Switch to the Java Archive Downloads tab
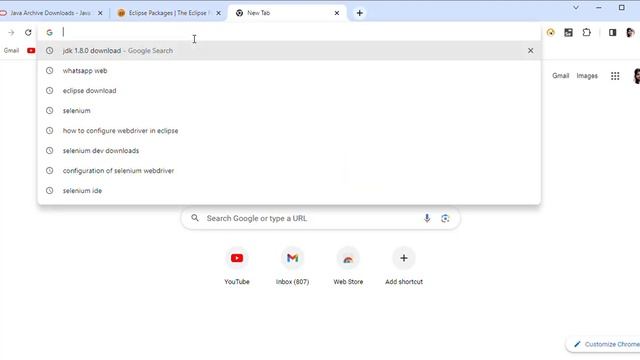 point(50,13)
